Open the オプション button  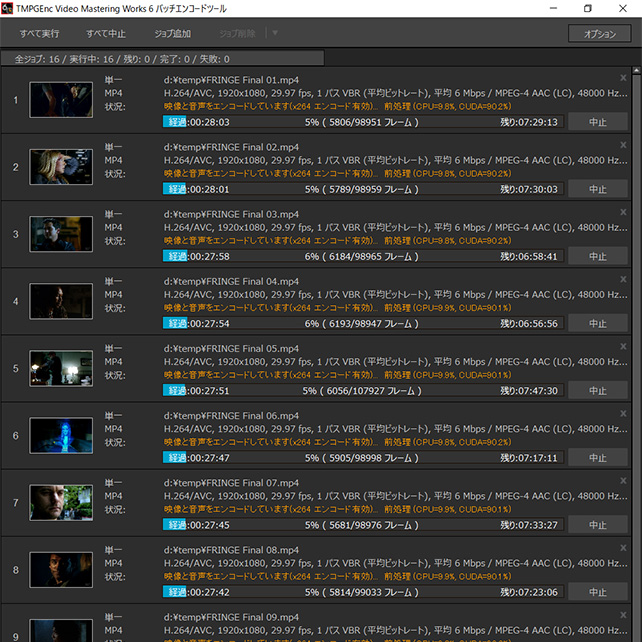coord(599,34)
